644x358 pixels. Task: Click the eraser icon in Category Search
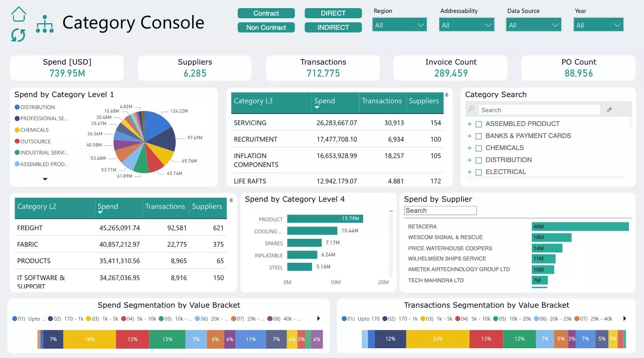609,110
